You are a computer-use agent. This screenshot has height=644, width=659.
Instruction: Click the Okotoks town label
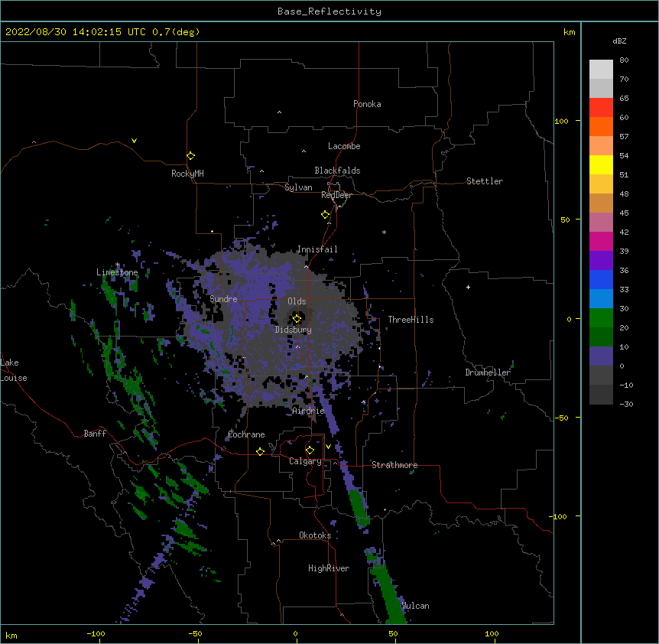click(315, 535)
